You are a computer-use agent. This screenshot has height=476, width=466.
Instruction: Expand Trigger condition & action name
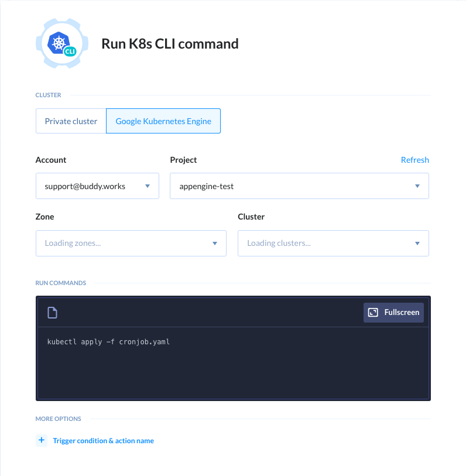(104, 440)
